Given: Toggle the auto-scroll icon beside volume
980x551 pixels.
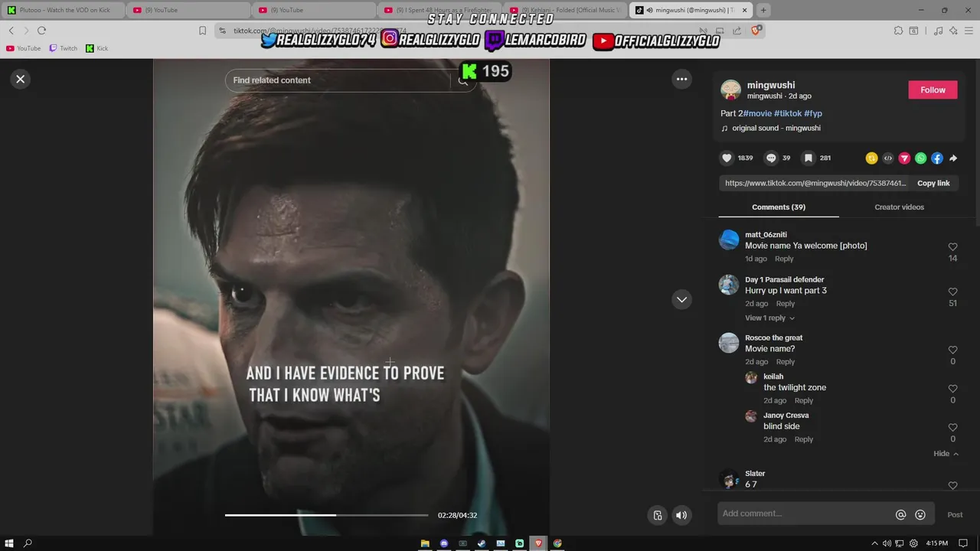Looking at the screenshot, I should (x=658, y=515).
